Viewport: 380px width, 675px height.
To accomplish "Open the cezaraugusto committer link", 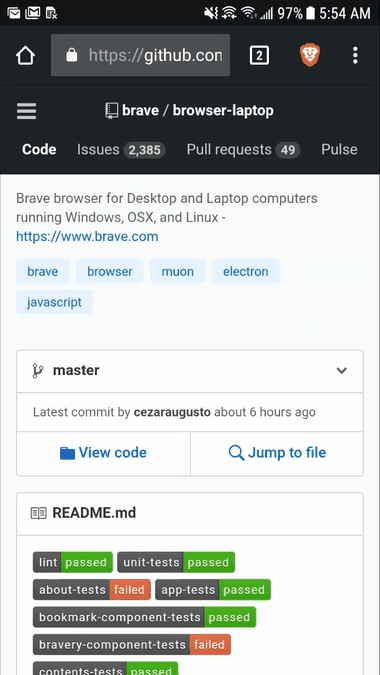I will coord(172,412).
